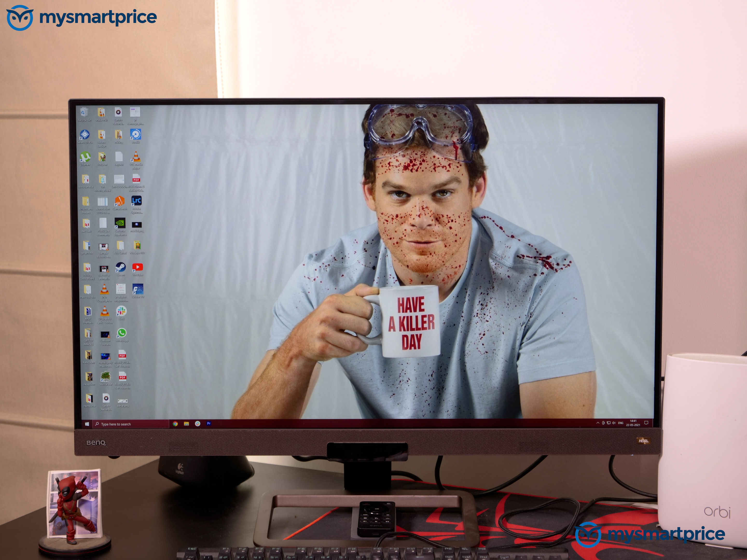Image resolution: width=747 pixels, height=560 pixels.
Task: Select the LMAOOOO image file
Action: [x=119, y=181]
